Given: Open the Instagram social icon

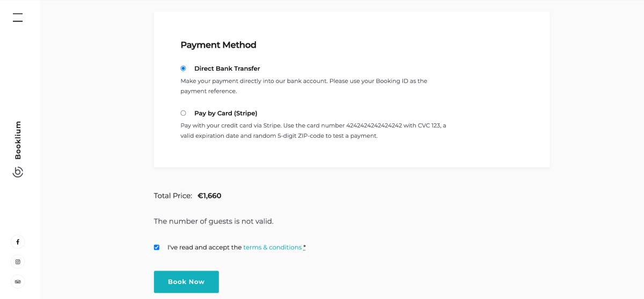Looking at the screenshot, I should 18,262.
